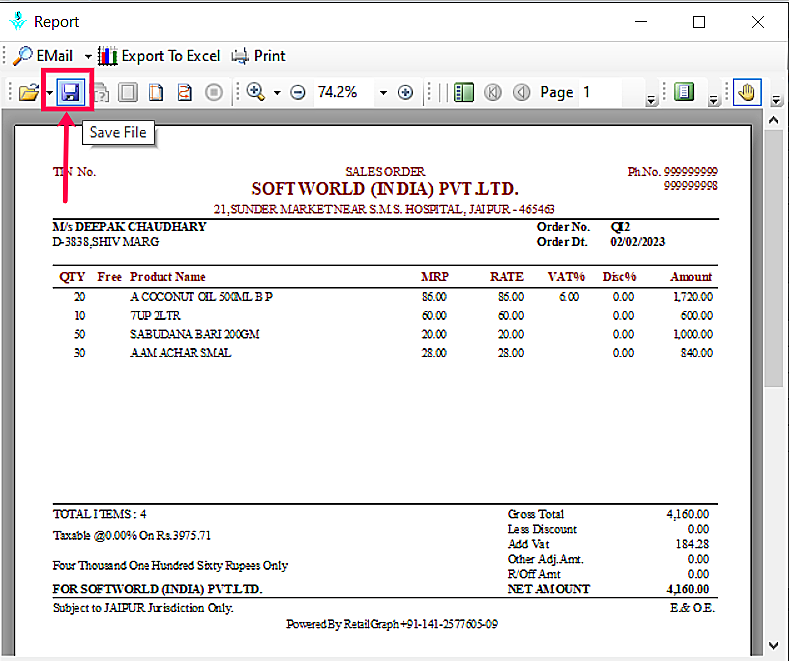The image size is (789, 661).
Task: Click the grayed page setup icon
Action: 101,93
